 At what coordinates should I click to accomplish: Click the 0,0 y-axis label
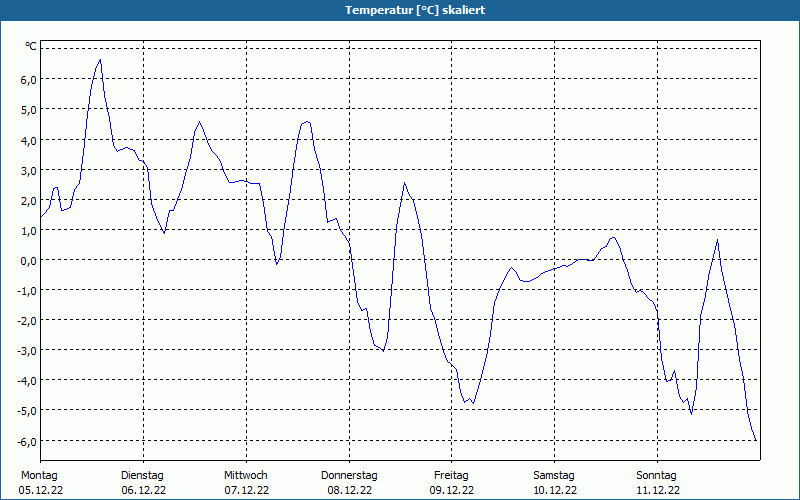pos(29,260)
